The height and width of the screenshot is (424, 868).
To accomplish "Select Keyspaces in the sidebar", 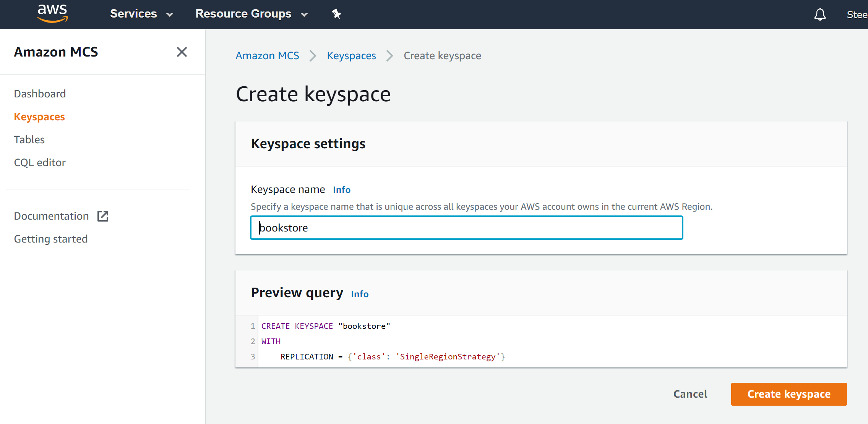I will click(39, 117).
